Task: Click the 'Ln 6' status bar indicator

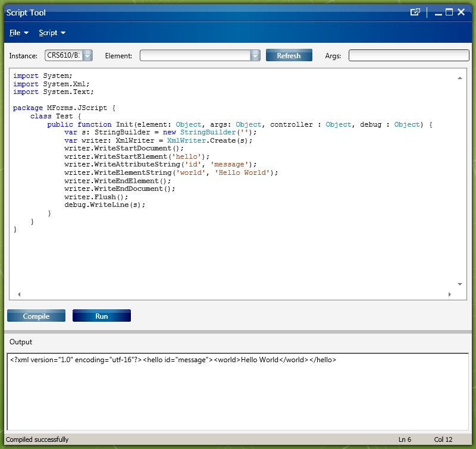Action: pyautogui.click(x=405, y=439)
